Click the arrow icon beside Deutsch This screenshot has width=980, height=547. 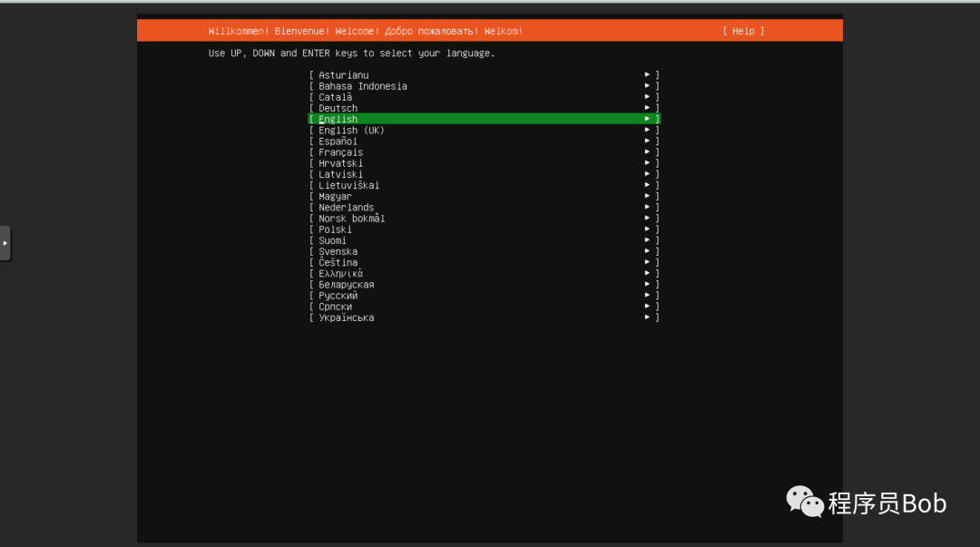(x=647, y=108)
